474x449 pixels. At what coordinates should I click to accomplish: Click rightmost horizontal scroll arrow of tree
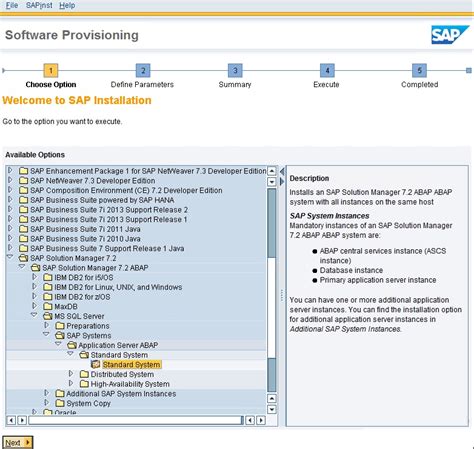coord(261,420)
